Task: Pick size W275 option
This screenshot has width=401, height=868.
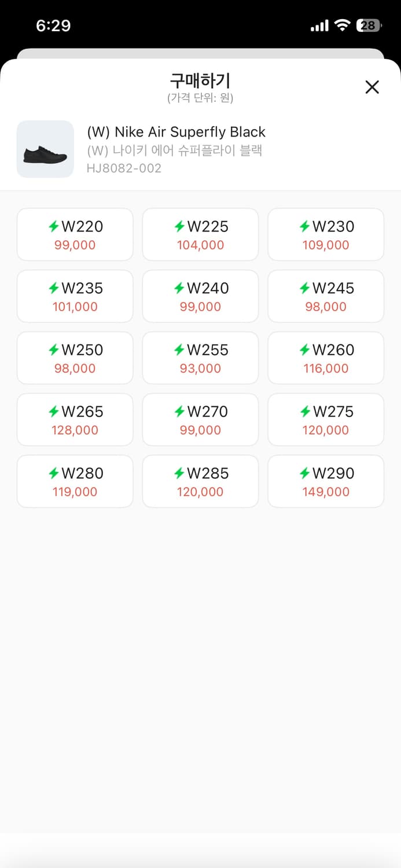Action: 326,420
